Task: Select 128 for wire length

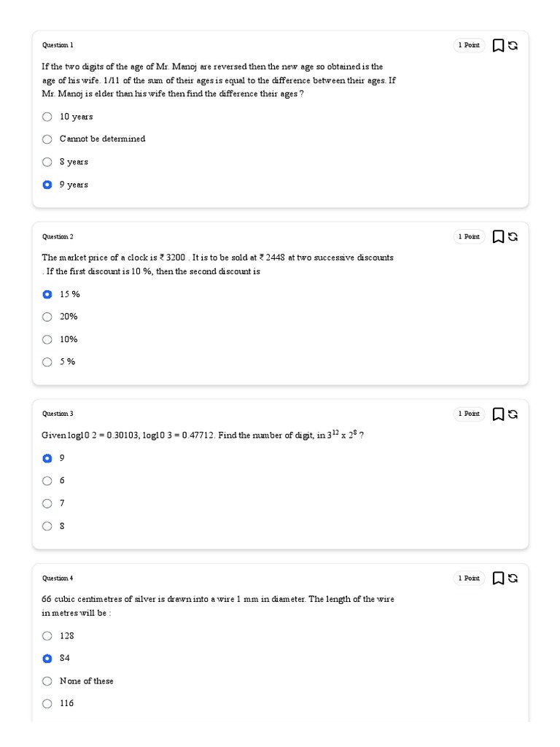Action: [47, 635]
